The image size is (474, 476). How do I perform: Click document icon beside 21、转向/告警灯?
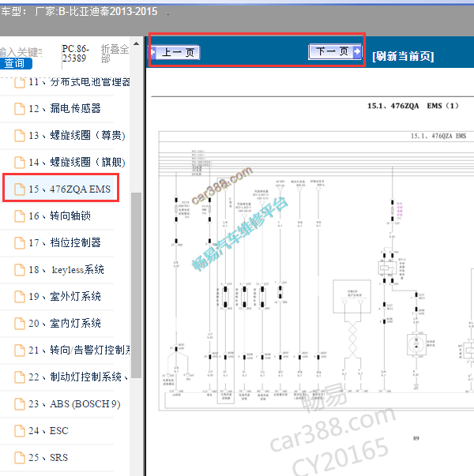(x=20, y=350)
